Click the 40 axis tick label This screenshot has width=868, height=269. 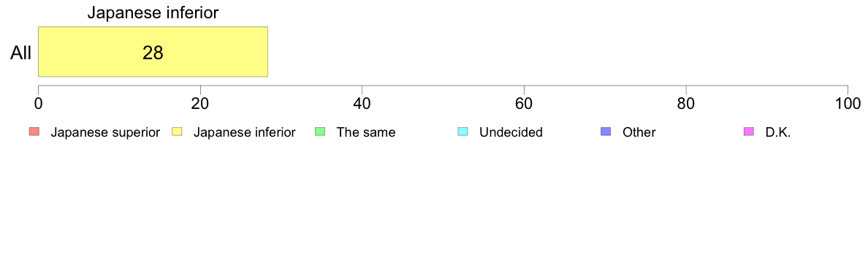362,103
